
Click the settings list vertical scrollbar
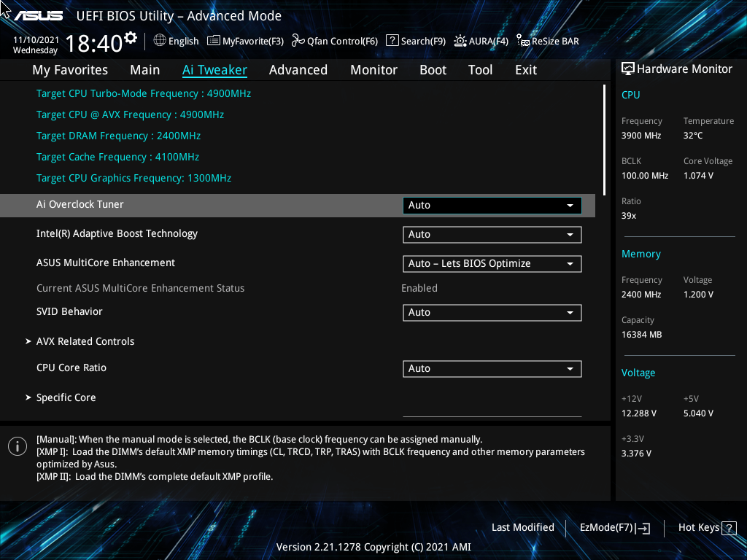(x=604, y=140)
